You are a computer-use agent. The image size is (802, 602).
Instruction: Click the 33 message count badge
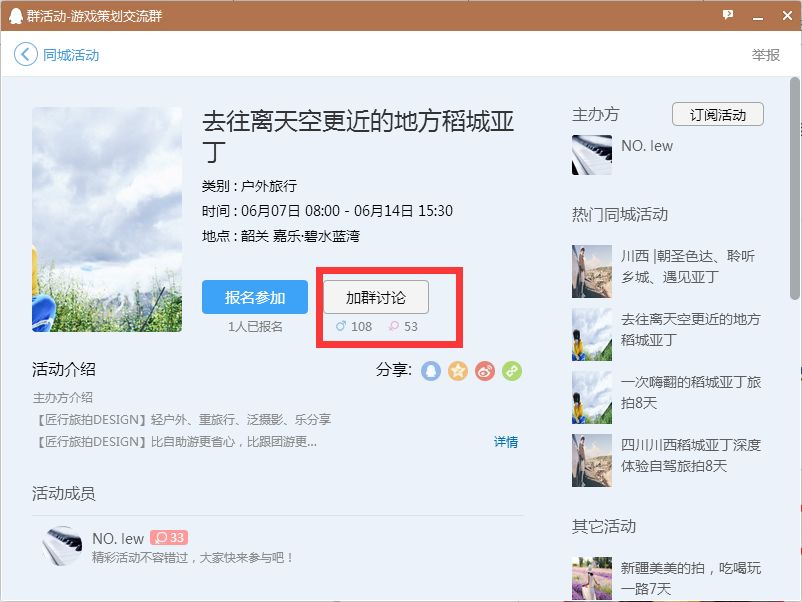[169, 537]
